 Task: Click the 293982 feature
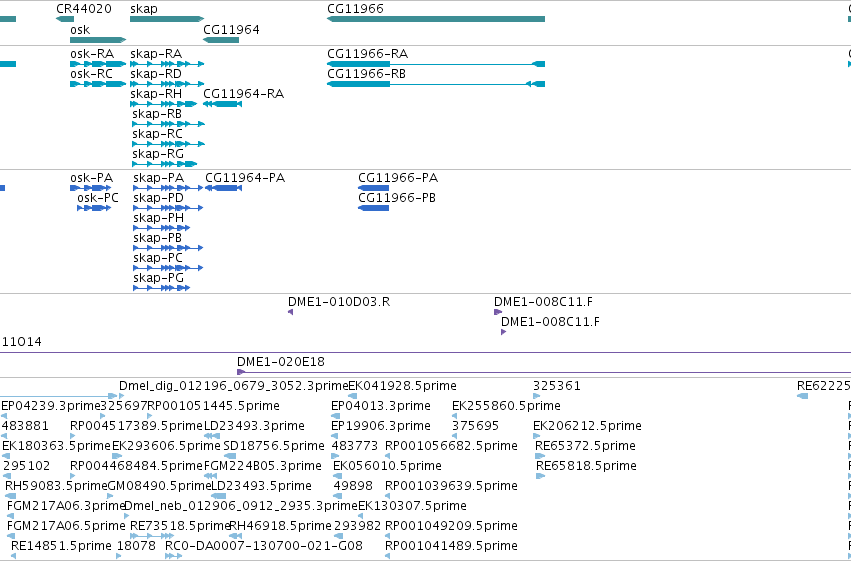[338, 536]
